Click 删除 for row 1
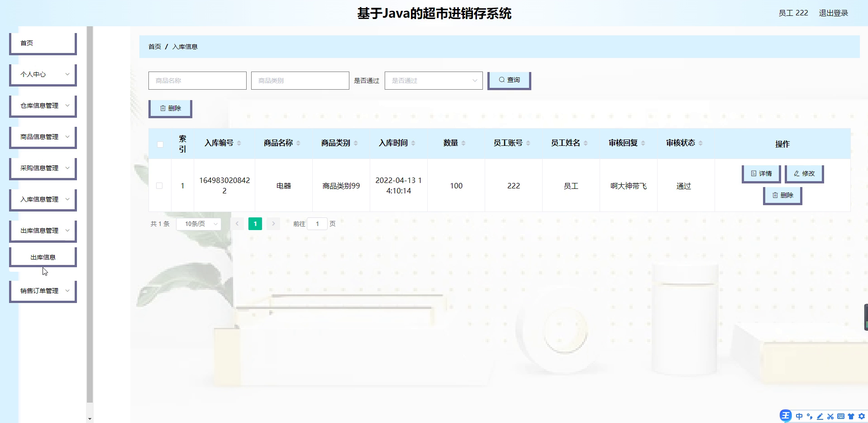 click(x=782, y=196)
